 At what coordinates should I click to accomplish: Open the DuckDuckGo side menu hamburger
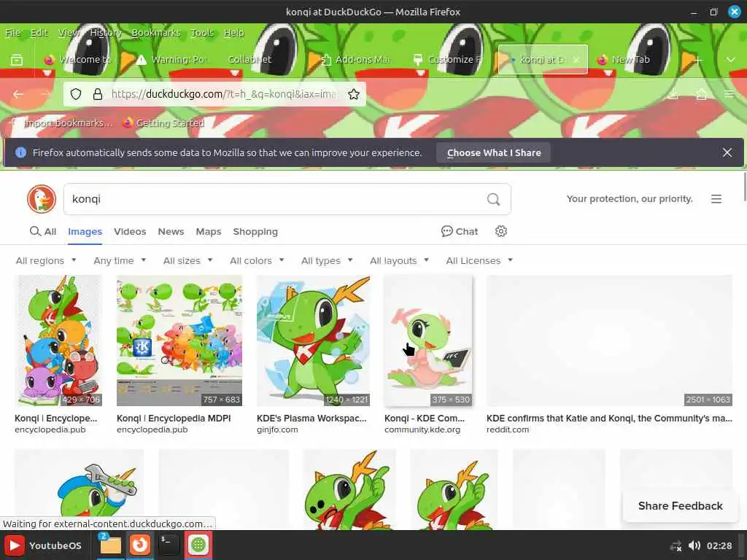tap(716, 199)
